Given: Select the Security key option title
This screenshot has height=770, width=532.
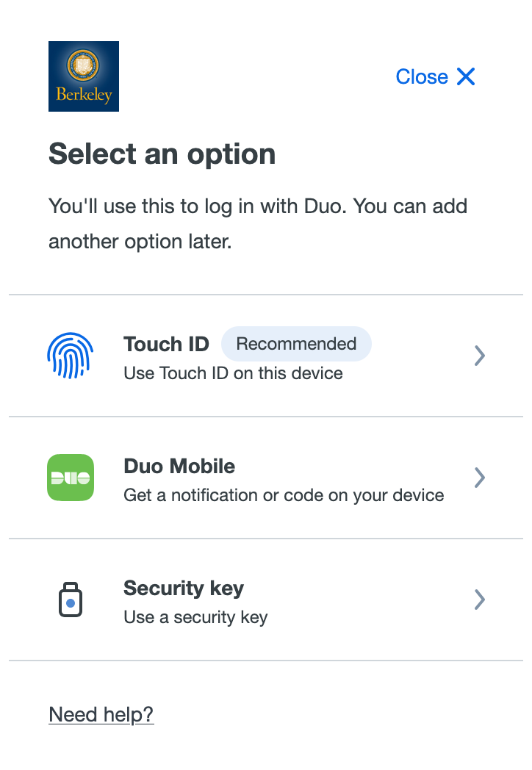Looking at the screenshot, I should 184,589.
